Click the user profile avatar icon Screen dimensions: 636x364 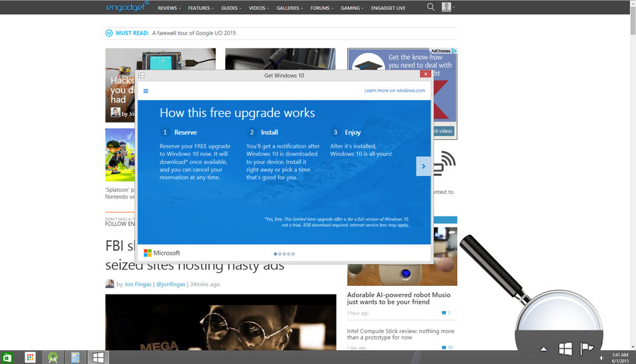pos(446,7)
